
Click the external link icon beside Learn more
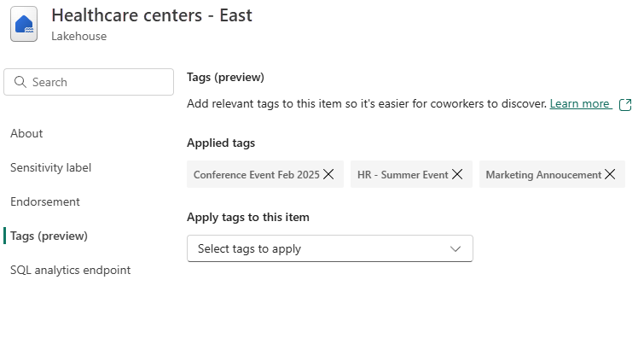point(624,104)
